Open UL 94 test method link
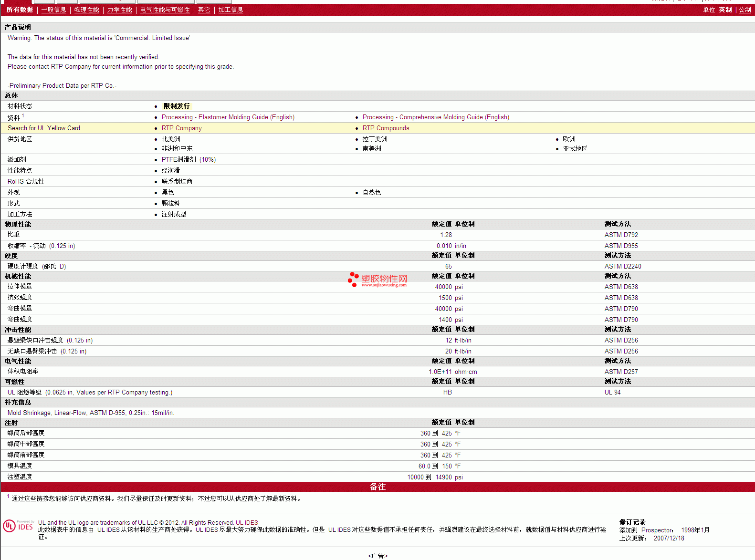The width and height of the screenshot is (755, 560). click(x=612, y=392)
